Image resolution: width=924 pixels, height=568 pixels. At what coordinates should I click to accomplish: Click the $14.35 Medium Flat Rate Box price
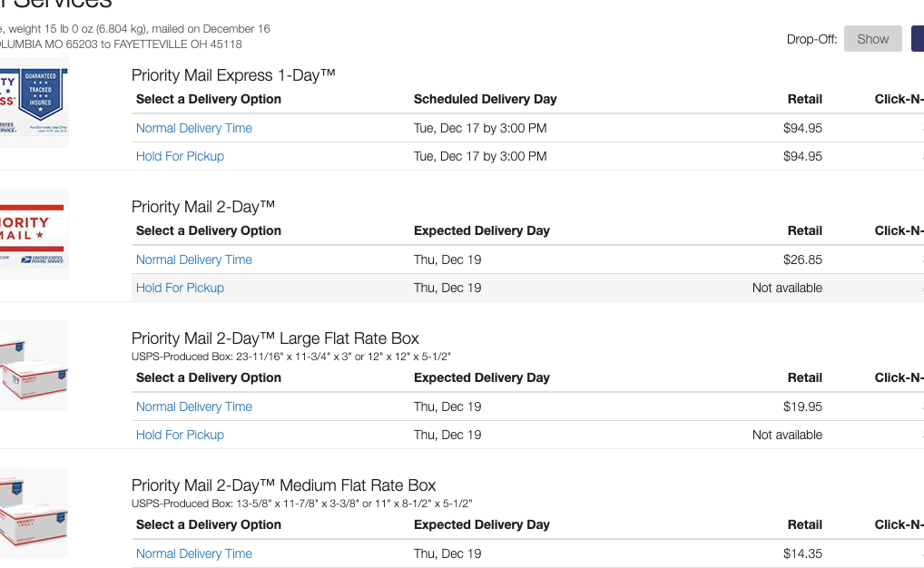tap(802, 553)
